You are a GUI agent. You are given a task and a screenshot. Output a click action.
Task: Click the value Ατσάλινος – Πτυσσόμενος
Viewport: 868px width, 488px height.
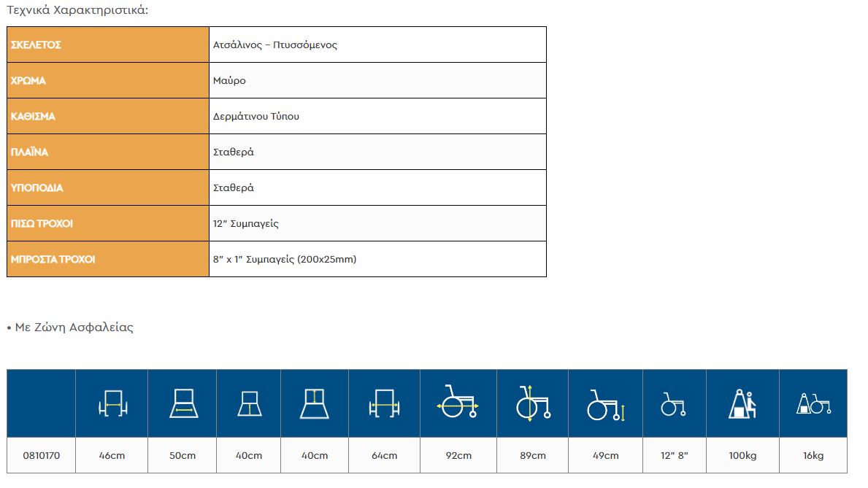pyautogui.click(x=275, y=44)
